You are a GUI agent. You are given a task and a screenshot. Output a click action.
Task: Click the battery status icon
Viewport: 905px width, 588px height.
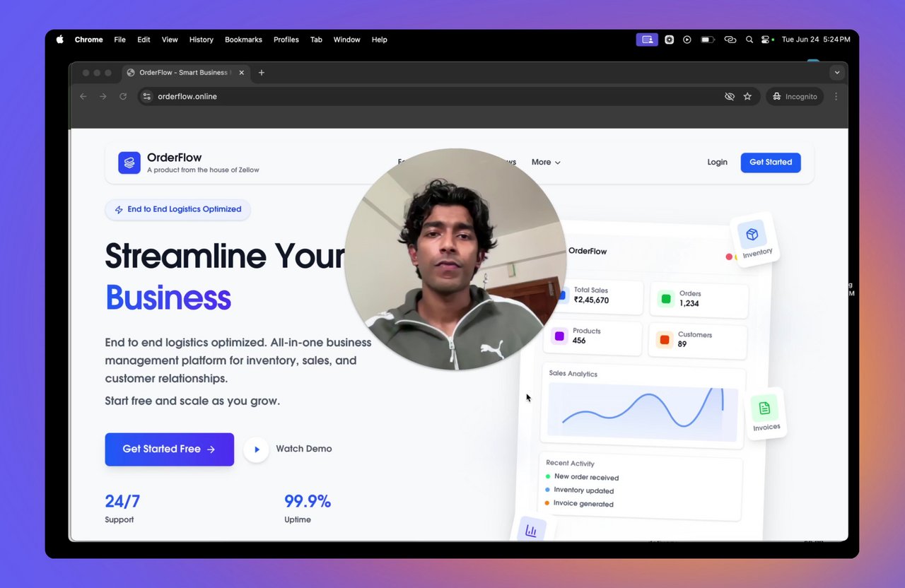pos(708,40)
